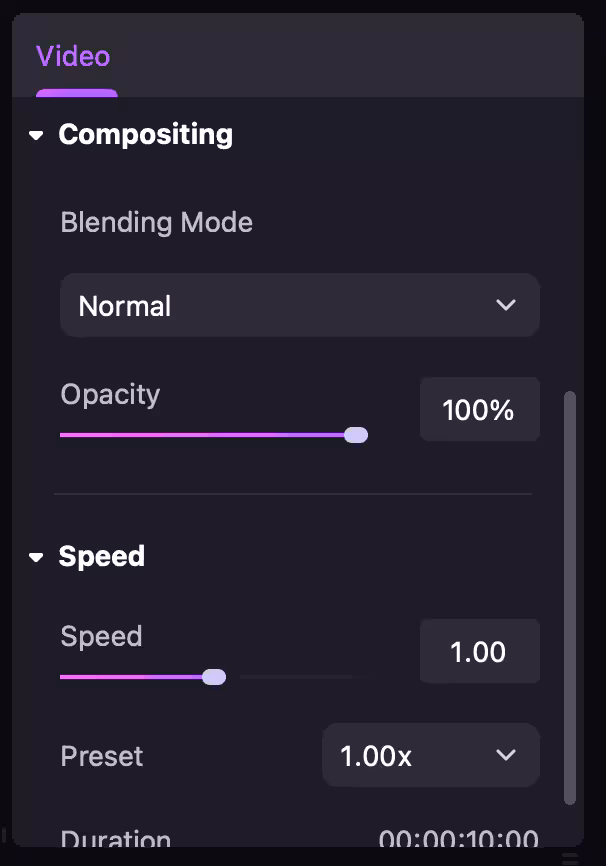The width and height of the screenshot is (606, 866).
Task: Click the Preset dropdown chevron arrow
Action: (x=506, y=756)
